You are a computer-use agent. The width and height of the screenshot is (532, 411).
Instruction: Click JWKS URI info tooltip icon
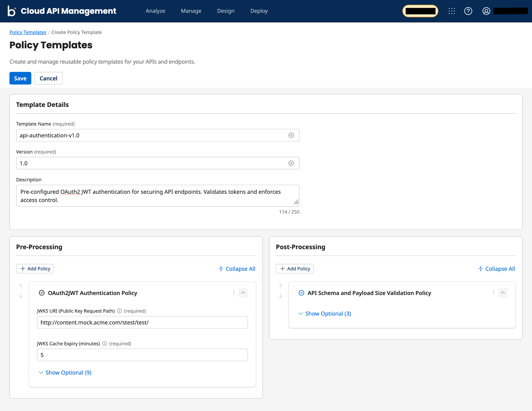coord(119,311)
